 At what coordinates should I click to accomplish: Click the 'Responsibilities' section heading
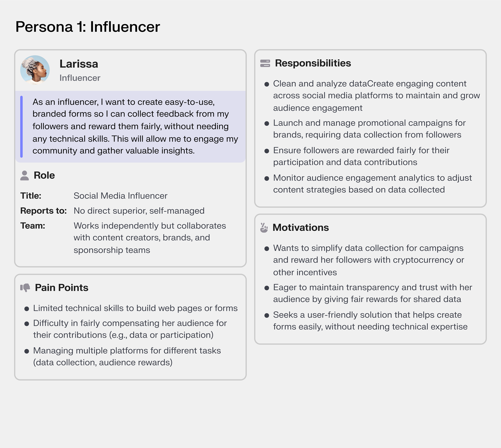pyautogui.click(x=313, y=63)
